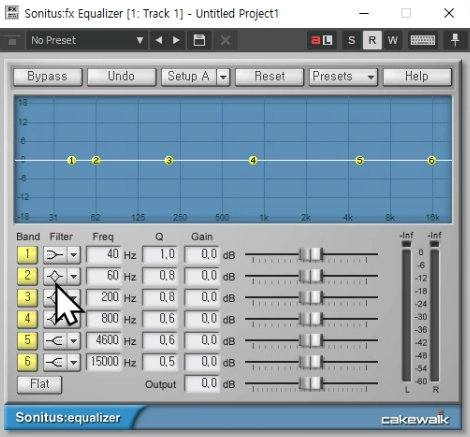
Task: Select band node 4 on EQ graph
Action: (x=253, y=161)
